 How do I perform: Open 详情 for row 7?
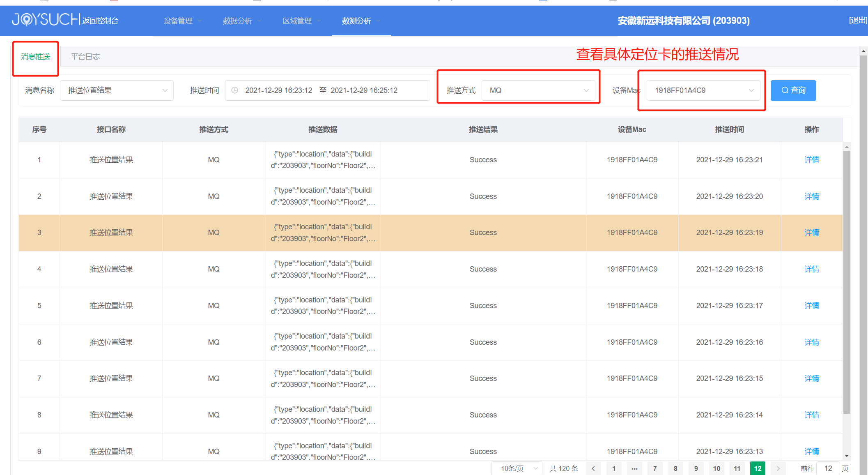811,378
